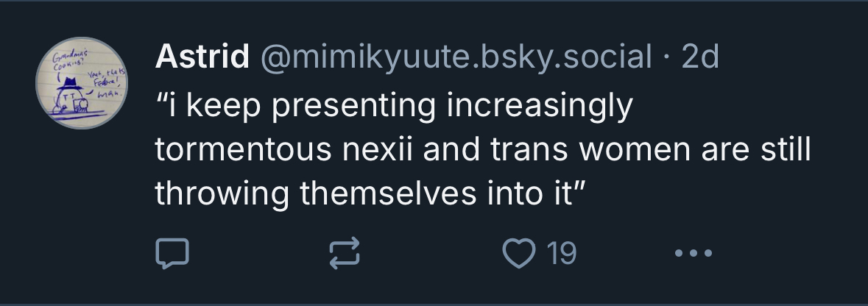This screenshot has width=868, height=306.
Task: Expand post actions via ellipsis icon
Action: 693,254
